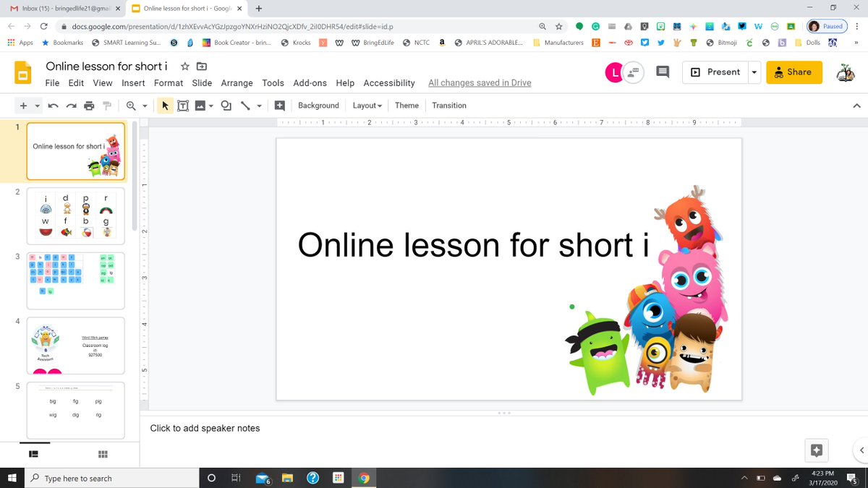
Task: Select slide 4 Tech Assistant thumbnail
Action: (x=76, y=346)
